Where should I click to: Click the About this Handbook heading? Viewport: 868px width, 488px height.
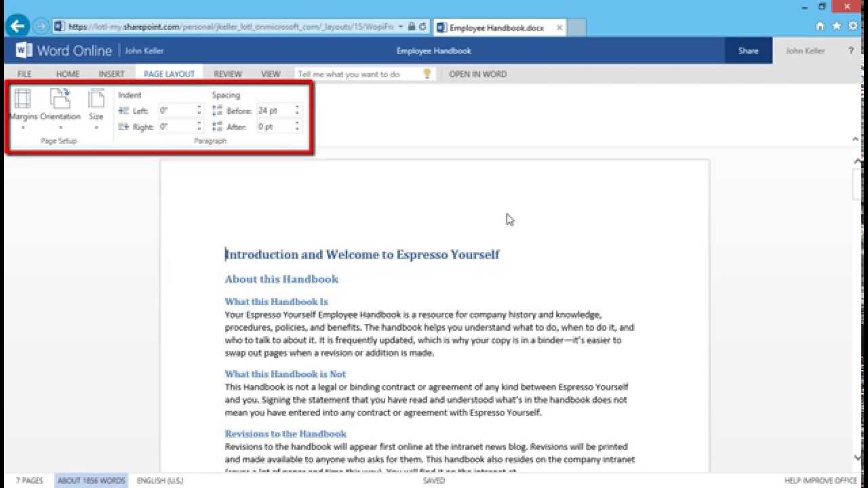click(281, 279)
